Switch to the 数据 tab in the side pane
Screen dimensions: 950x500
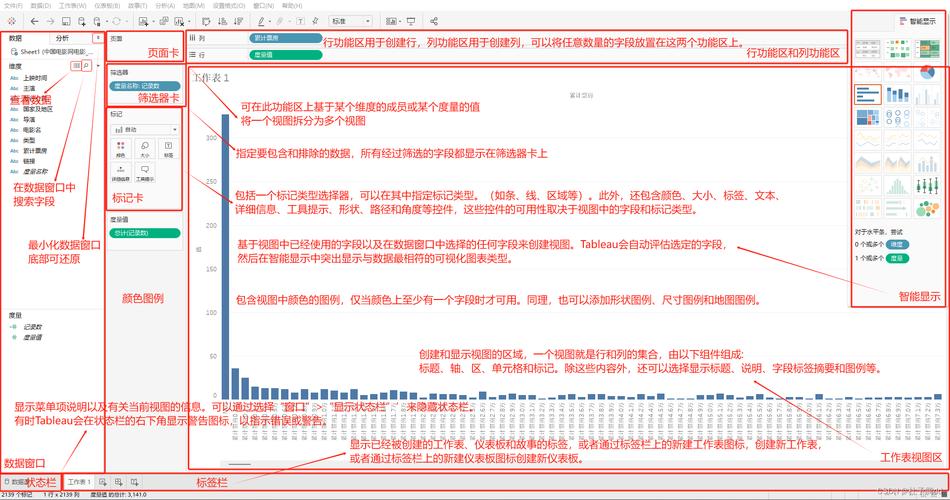(16, 38)
